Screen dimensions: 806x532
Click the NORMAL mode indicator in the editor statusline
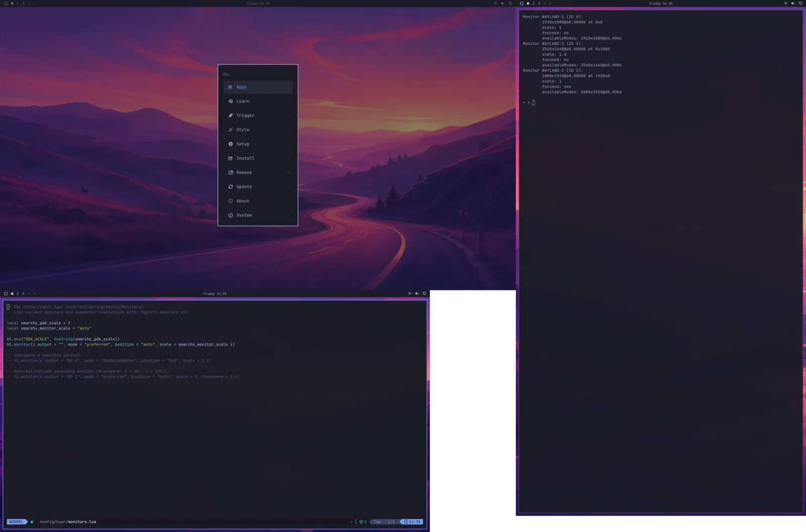coord(16,521)
